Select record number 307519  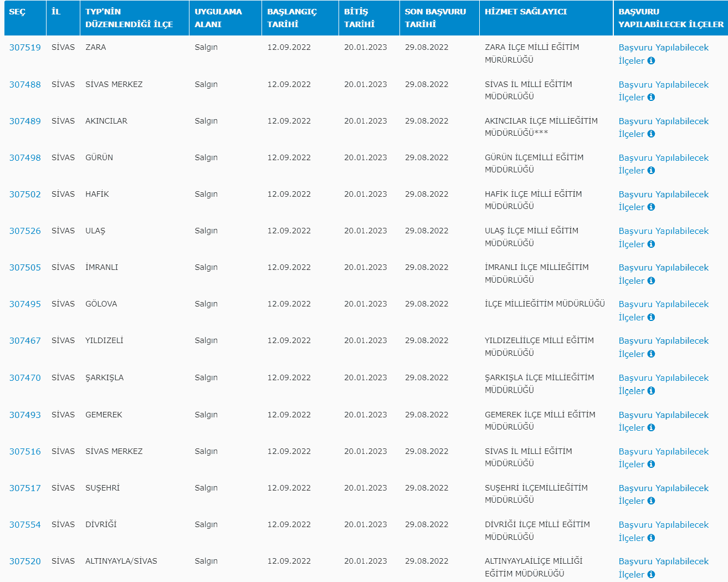tap(25, 48)
